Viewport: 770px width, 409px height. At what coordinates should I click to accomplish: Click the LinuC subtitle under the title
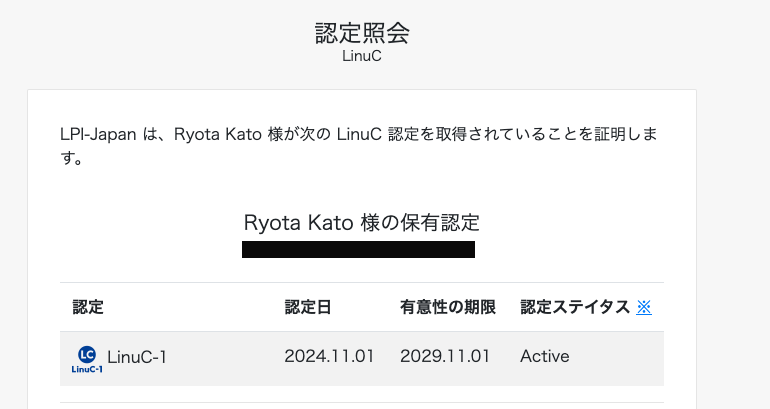(x=362, y=57)
